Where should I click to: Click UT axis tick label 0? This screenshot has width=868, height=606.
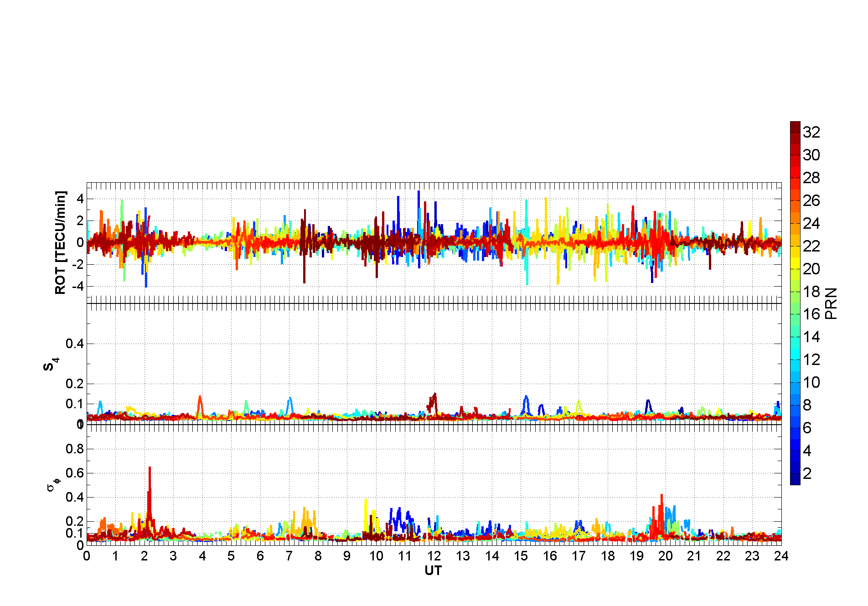tap(87, 556)
